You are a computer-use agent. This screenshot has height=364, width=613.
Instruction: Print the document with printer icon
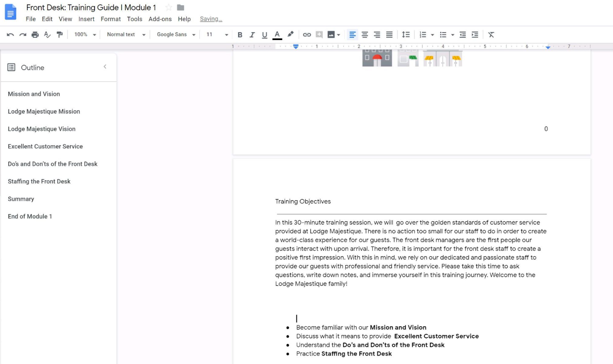[35, 34]
